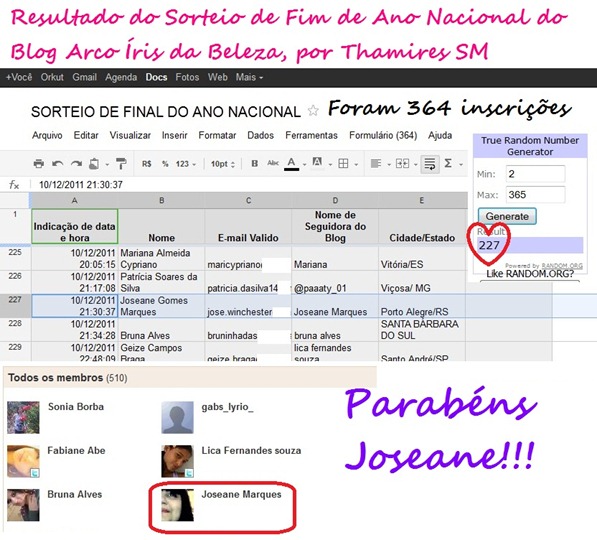This screenshot has height=540, width=597.
Task: Click the gabs_lyrio_ member avatar
Action: [177, 417]
